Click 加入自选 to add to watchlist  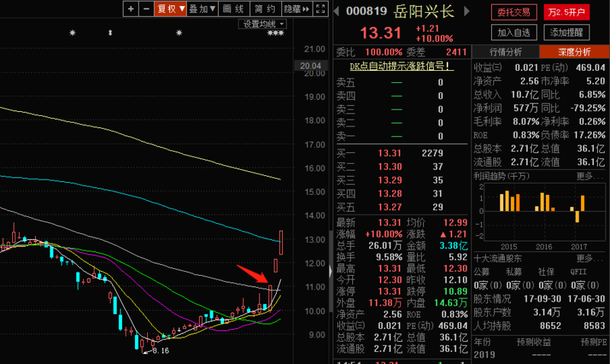coord(512,33)
